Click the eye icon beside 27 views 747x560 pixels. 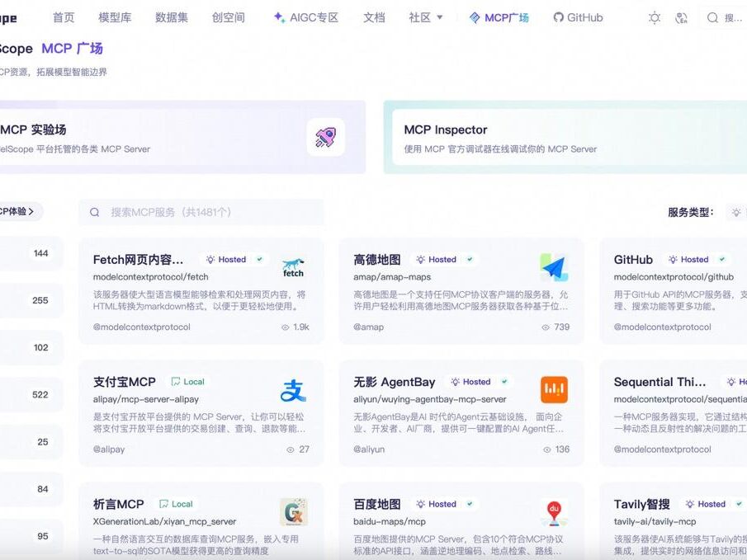coord(290,449)
